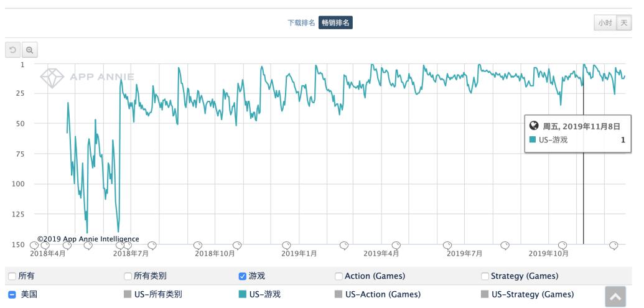Open the event marker near 2019年10月
The width and height of the screenshot is (644, 308).
click(562, 245)
